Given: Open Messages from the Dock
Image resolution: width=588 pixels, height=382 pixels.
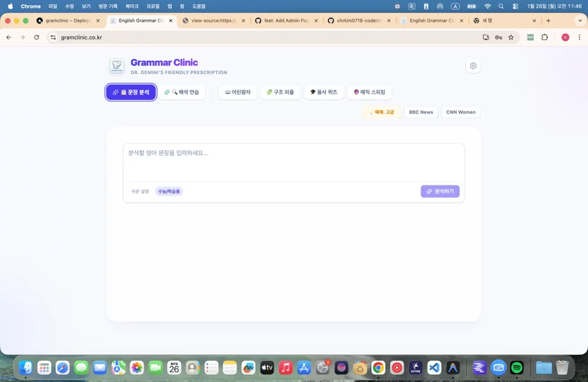Looking at the screenshot, I should click(x=81, y=368).
